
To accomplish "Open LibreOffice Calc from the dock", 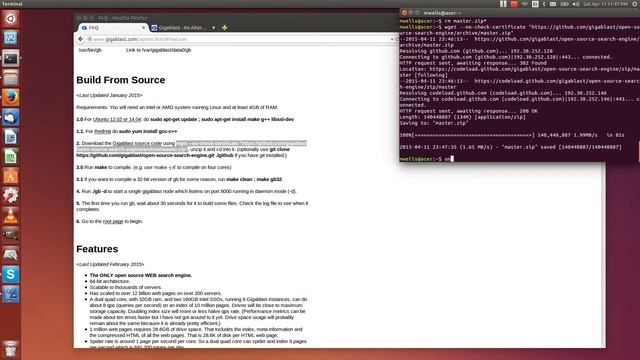I will (x=11, y=157).
